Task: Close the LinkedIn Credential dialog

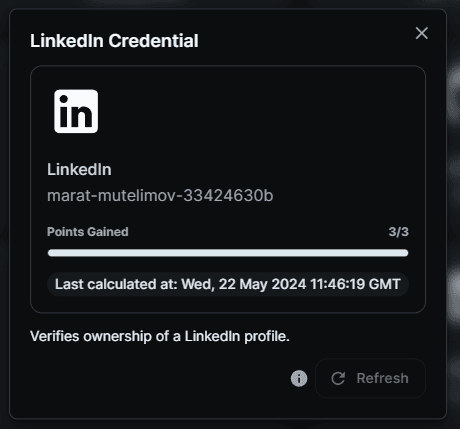Action: pyautogui.click(x=422, y=33)
